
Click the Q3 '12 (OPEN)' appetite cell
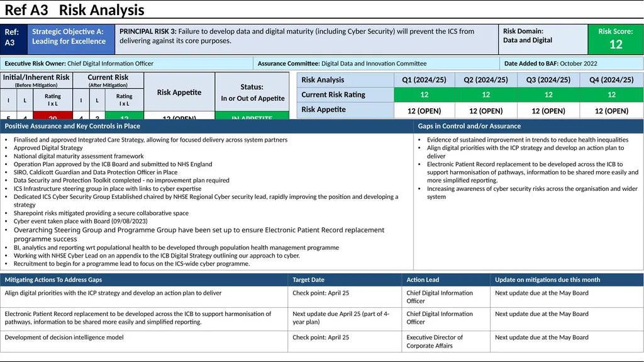(548, 111)
